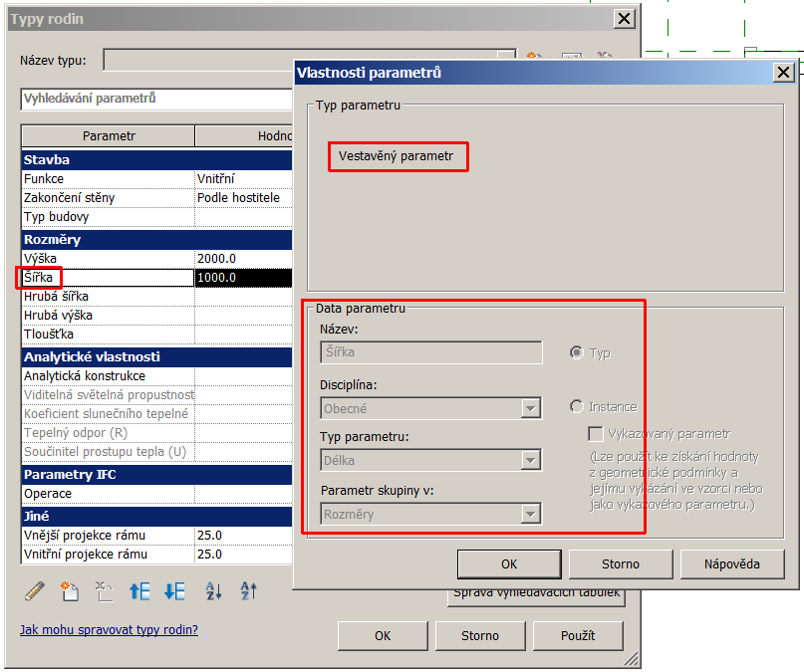This screenshot has height=672, width=804.
Task: Select the Tloušťka parameter
Action: [x=108, y=335]
